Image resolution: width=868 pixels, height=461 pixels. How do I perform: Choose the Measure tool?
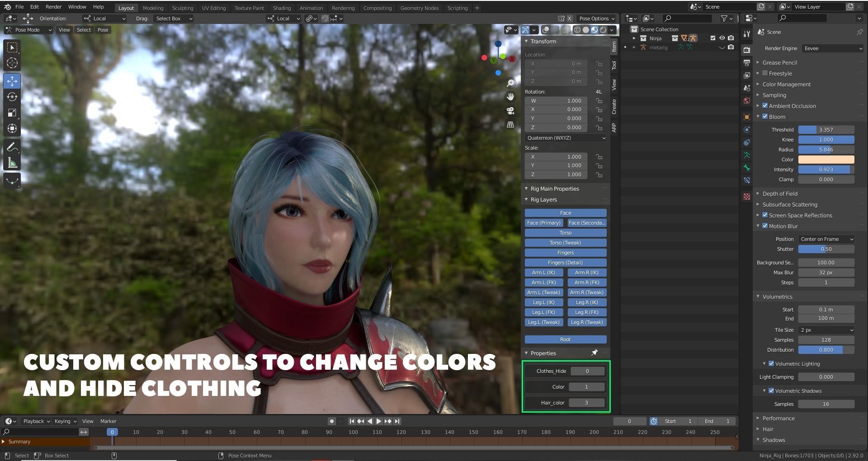tap(12, 163)
